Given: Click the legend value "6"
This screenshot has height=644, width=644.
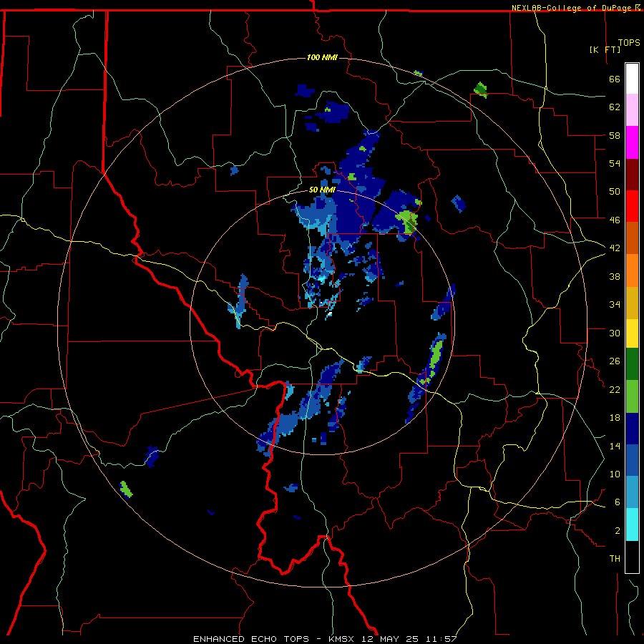Looking at the screenshot, I should coord(618,502).
